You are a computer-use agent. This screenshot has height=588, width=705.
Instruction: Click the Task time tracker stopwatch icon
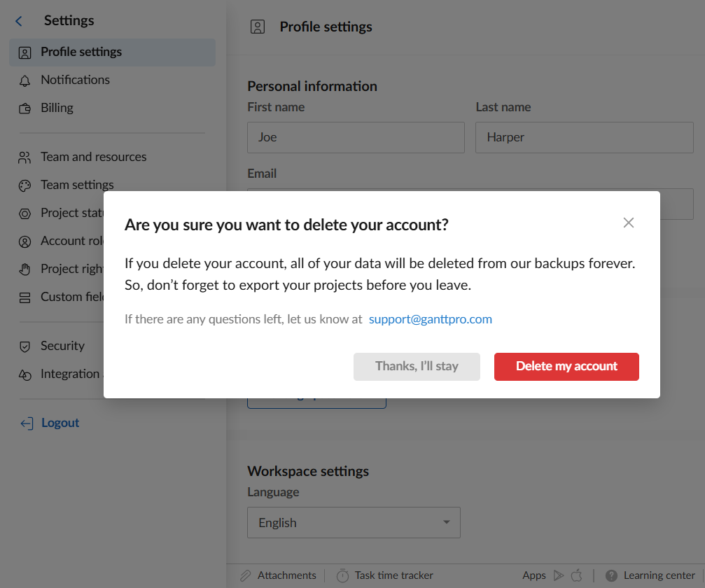click(x=342, y=575)
